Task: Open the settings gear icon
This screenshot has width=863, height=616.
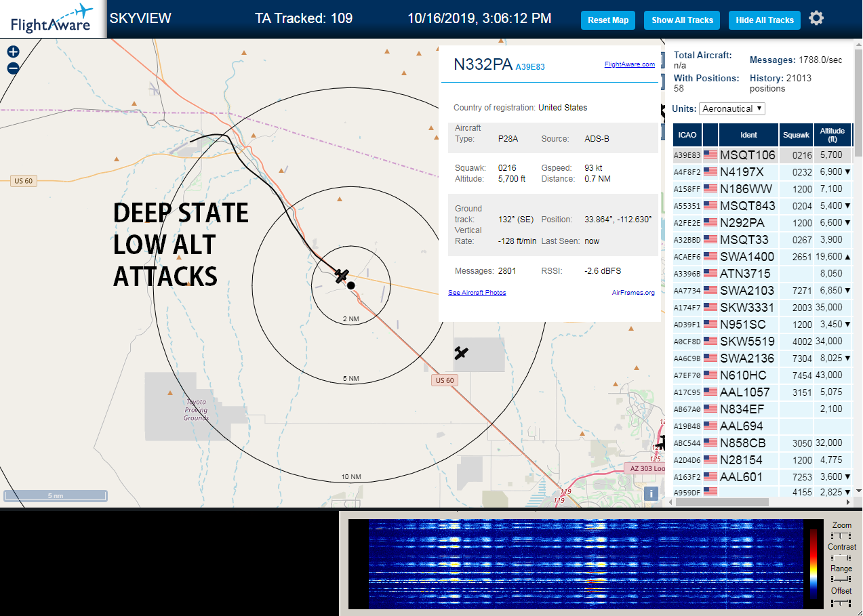Action: tap(816, 18)
